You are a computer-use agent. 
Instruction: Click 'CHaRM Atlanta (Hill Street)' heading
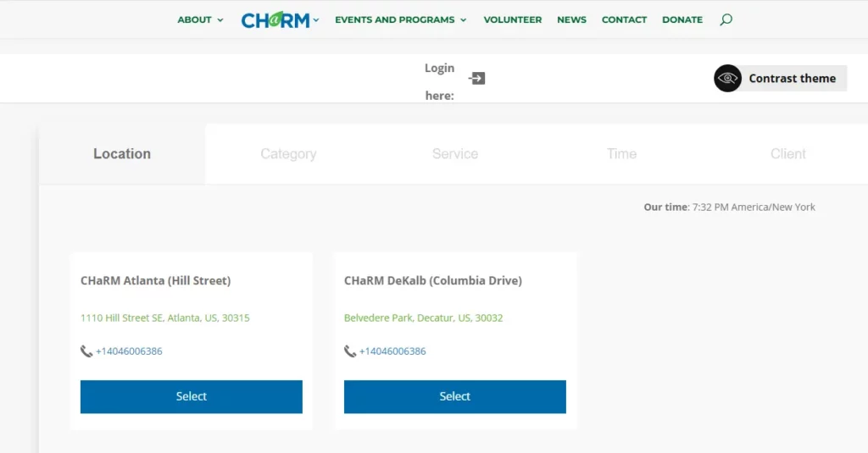click(156, 281)
